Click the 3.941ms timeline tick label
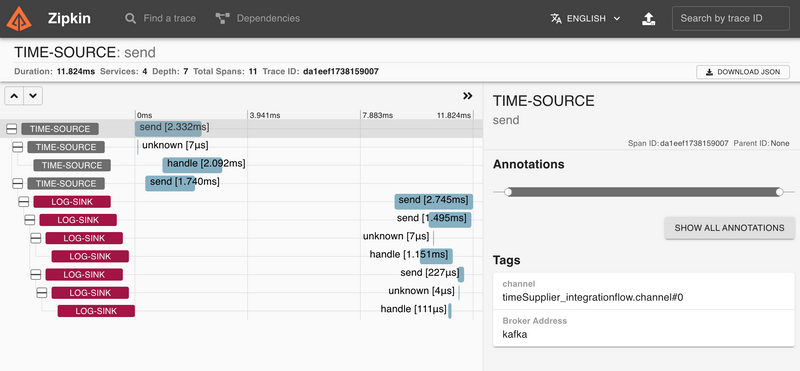This screenshot has height=371, width=800. (265, 115)
